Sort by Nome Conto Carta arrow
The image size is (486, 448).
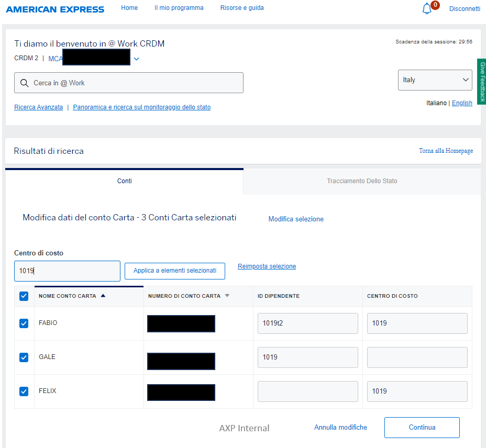pos(103,296)
